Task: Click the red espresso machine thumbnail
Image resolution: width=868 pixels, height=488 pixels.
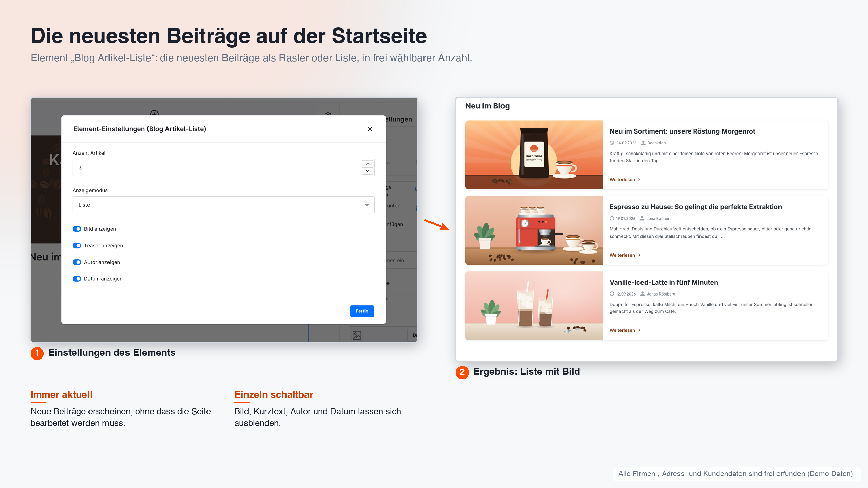Action: point(534,230)
